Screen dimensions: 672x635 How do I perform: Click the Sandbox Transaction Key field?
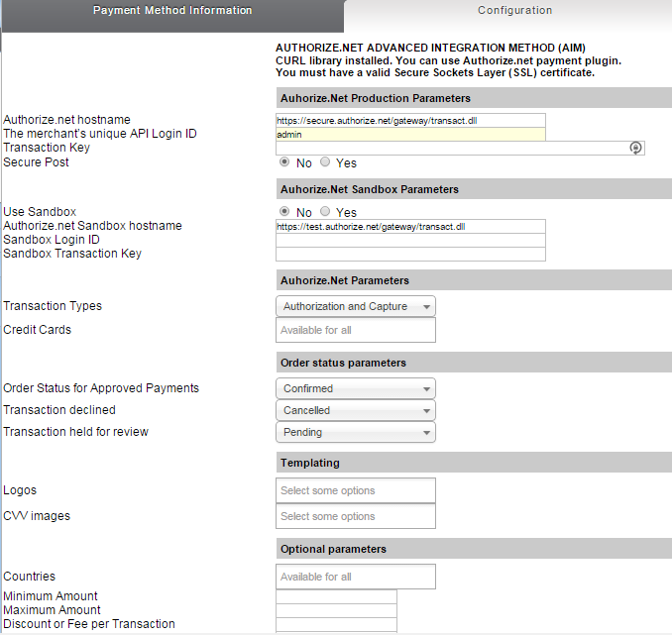click(x=410, y=254)
